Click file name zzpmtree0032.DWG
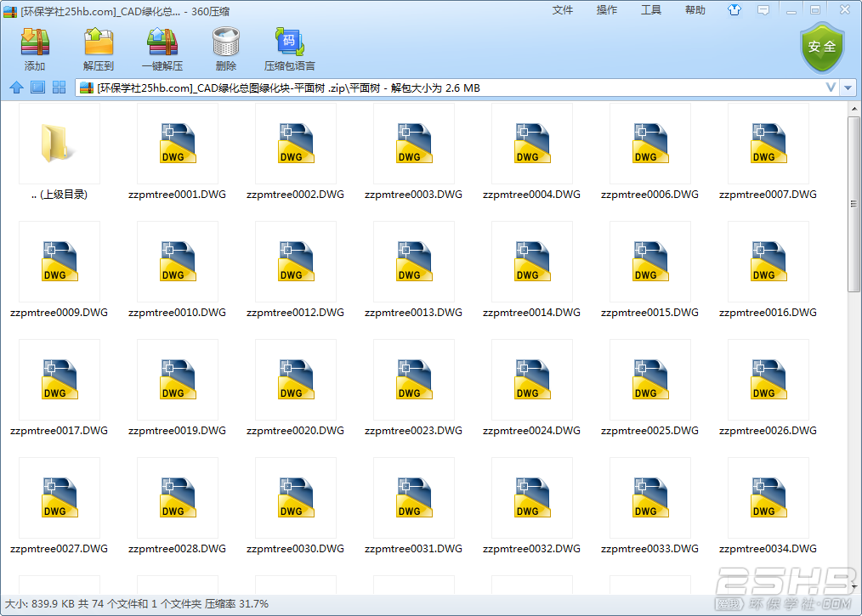The image size is (862, 616). [531, 549]
